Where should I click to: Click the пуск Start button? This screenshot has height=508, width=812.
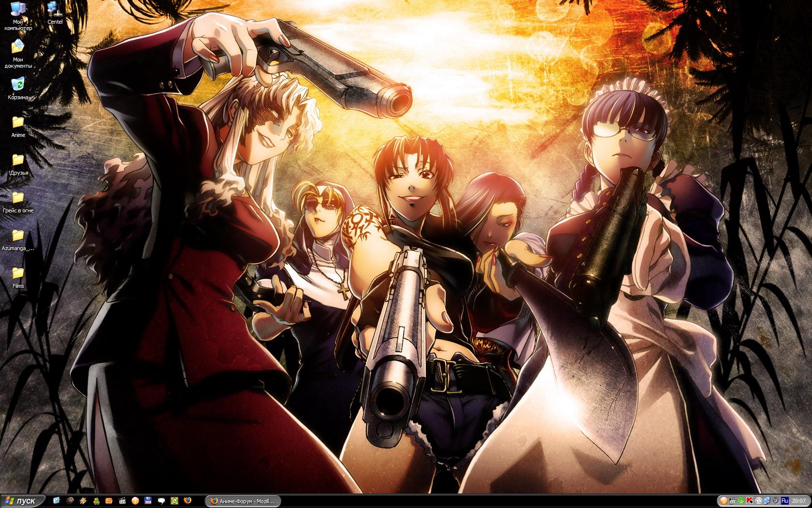point(23,501)
